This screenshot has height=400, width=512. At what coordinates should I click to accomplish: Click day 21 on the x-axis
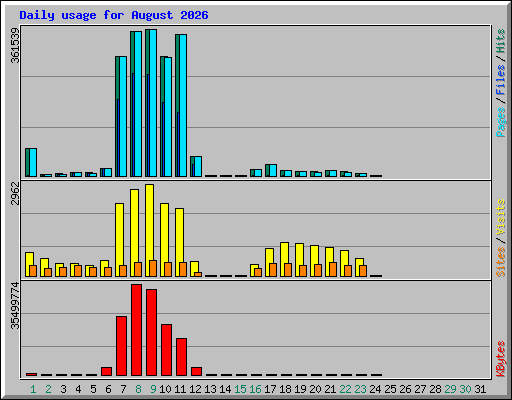point(330,389)
